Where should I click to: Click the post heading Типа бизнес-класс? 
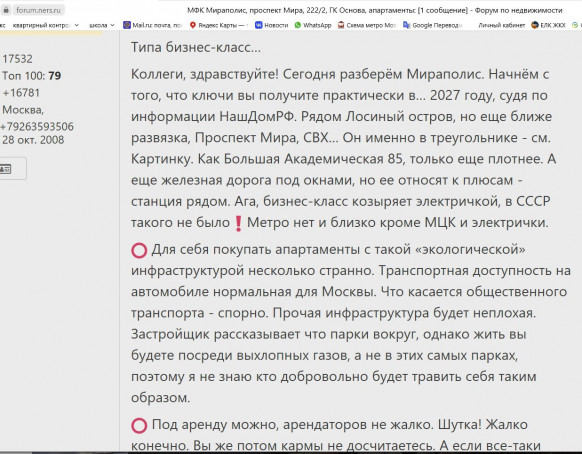196,47
